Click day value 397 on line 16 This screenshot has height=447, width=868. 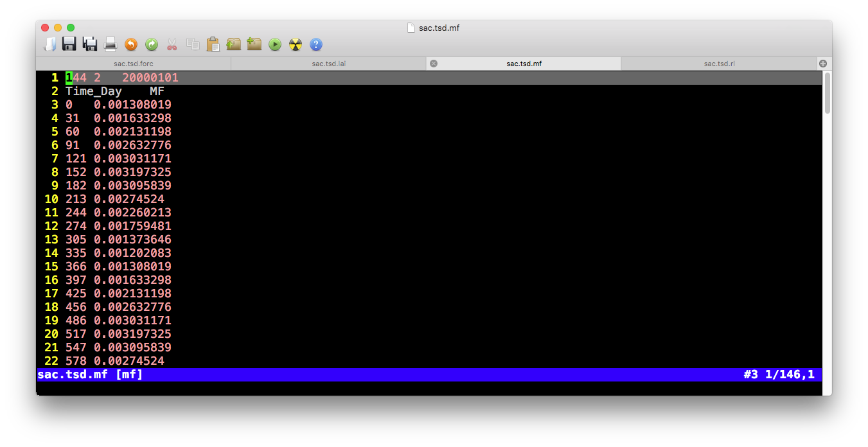click(76, 280)
